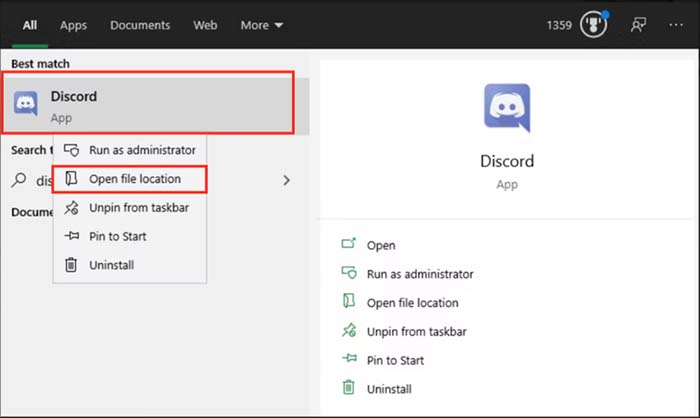700x418 pixels.
Task: Select the Discord best match result
Action: 154,106
